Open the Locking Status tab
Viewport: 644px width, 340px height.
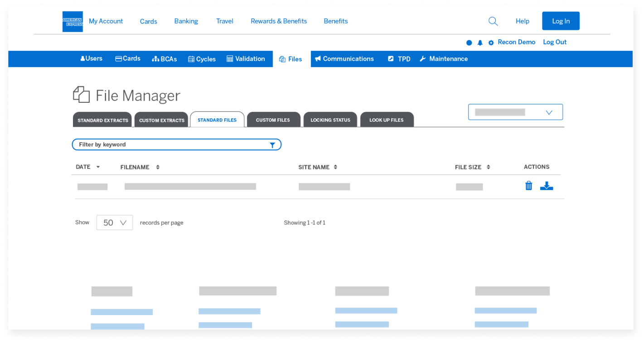[330, 120]
